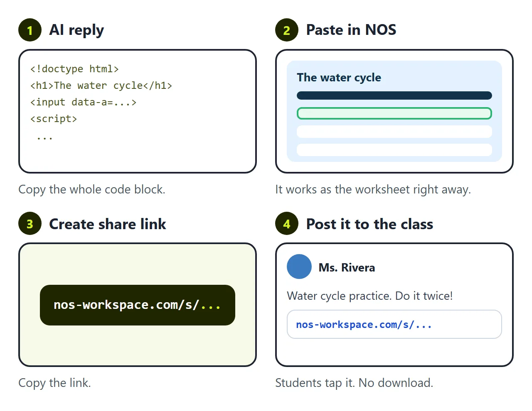Click the "<input data-a=...>" code line
This screenshot has height=411, width=532.
83,102
